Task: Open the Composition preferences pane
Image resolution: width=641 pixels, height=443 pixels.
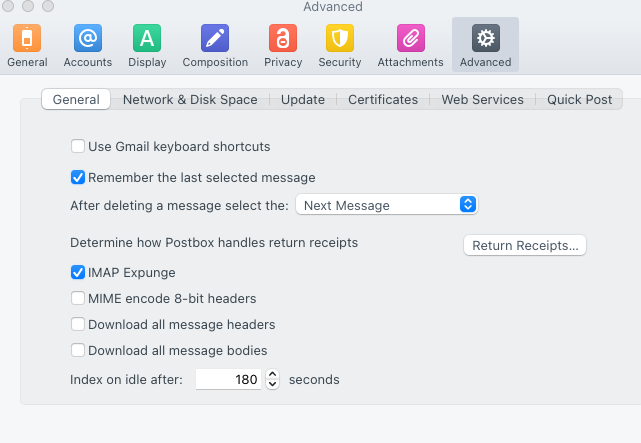Action: click(215, 45)
